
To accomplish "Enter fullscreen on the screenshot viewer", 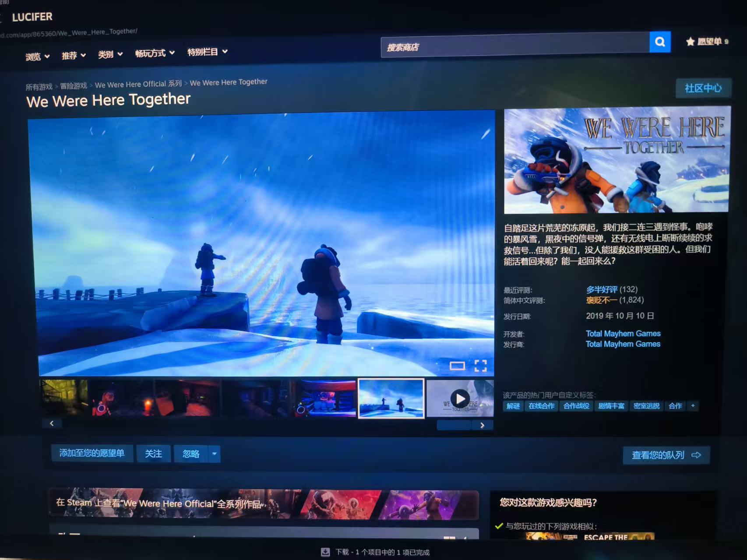I will pyautogui.click(x=480, y=366).
